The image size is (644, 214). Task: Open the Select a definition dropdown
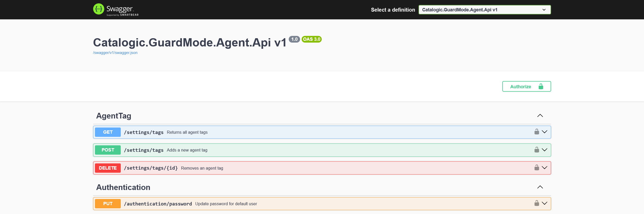484,10
